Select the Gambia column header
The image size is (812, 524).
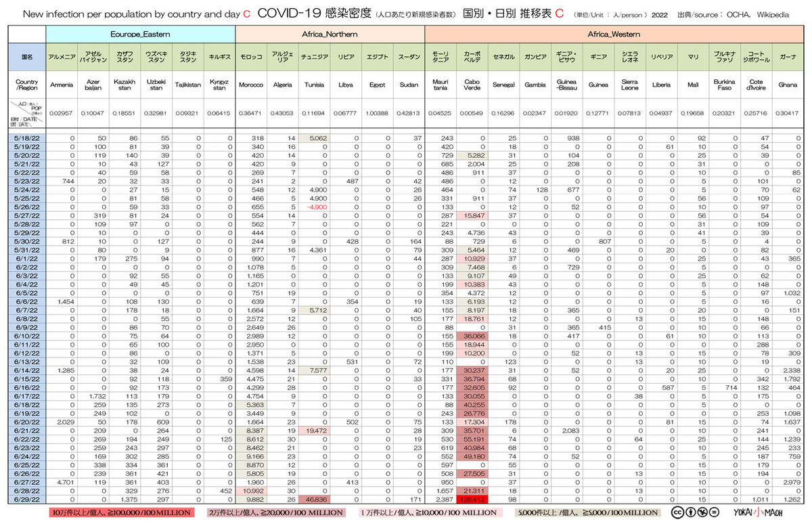(535, 85)
